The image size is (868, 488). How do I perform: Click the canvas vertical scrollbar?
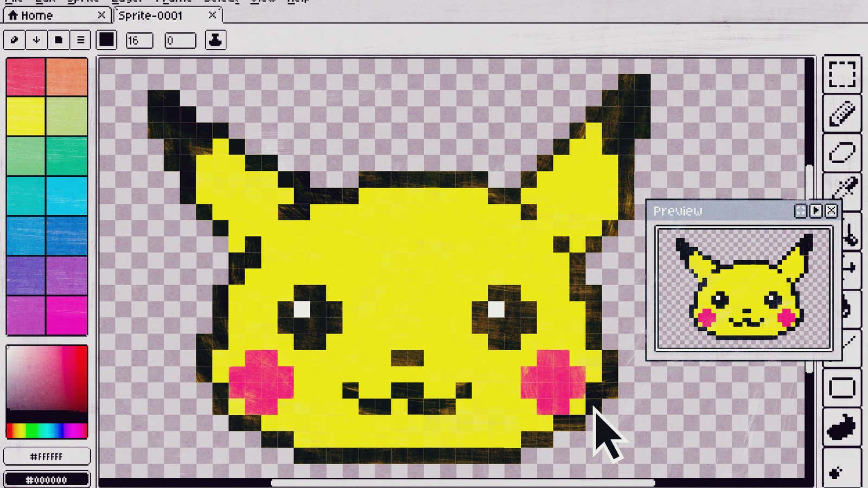pos(809,268)
